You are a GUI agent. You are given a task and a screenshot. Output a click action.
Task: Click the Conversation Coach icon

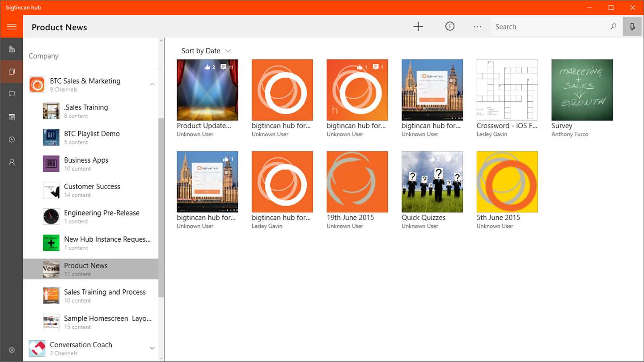pos(37,348)
